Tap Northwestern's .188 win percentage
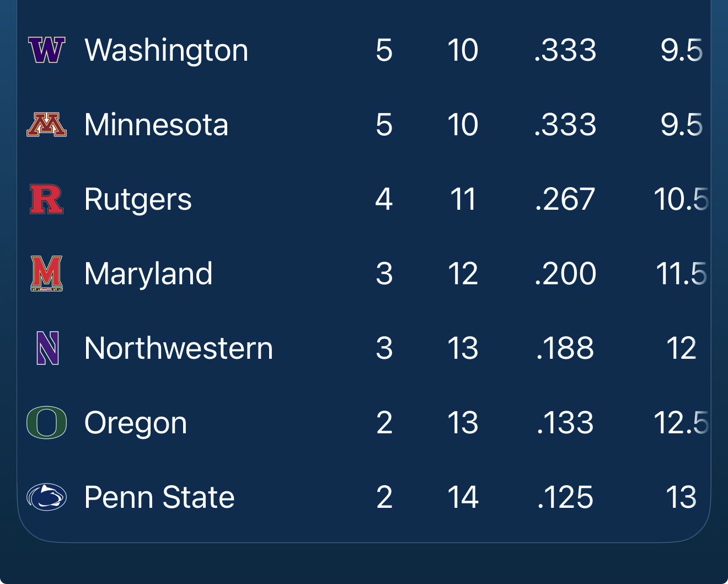 565,348
